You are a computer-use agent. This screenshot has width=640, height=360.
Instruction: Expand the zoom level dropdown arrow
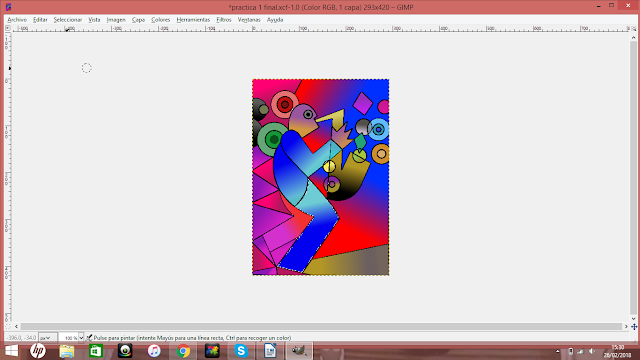point(81,338)
